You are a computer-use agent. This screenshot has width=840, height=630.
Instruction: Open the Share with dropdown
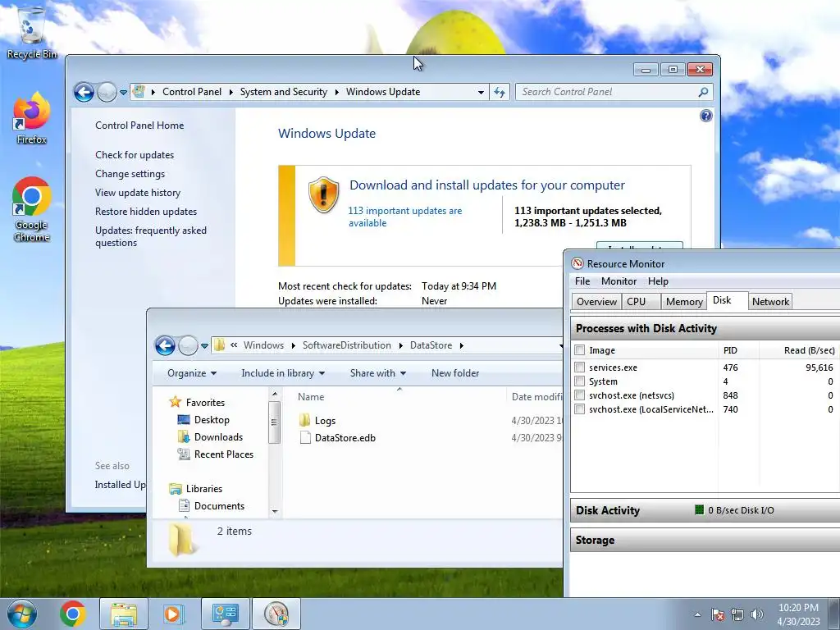click(377, 373)
